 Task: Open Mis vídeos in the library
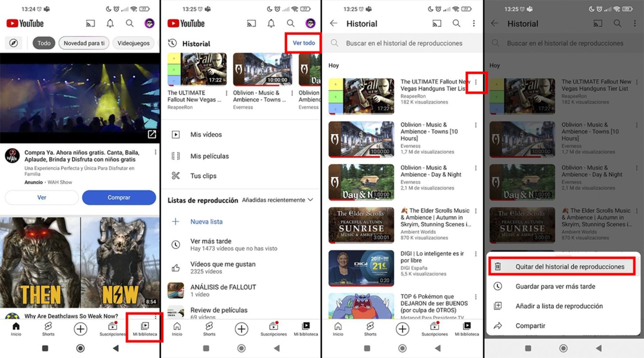(x=241, y=134)
